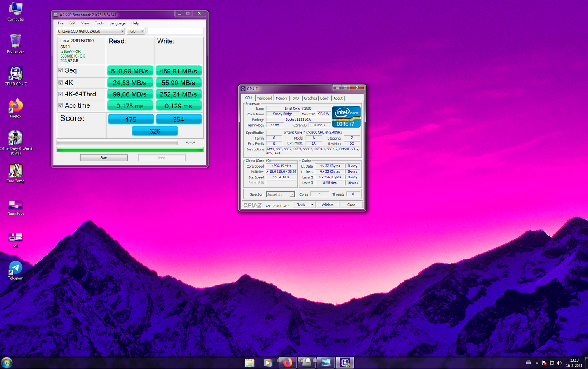Open the network tray icon
The width and height of the screenshot is (588, 369).
point(551,363)
